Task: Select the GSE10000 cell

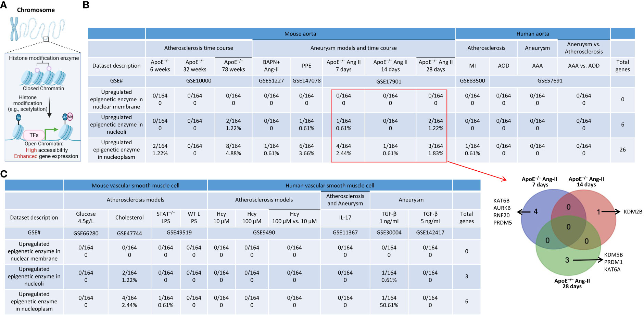Action: 199,81
